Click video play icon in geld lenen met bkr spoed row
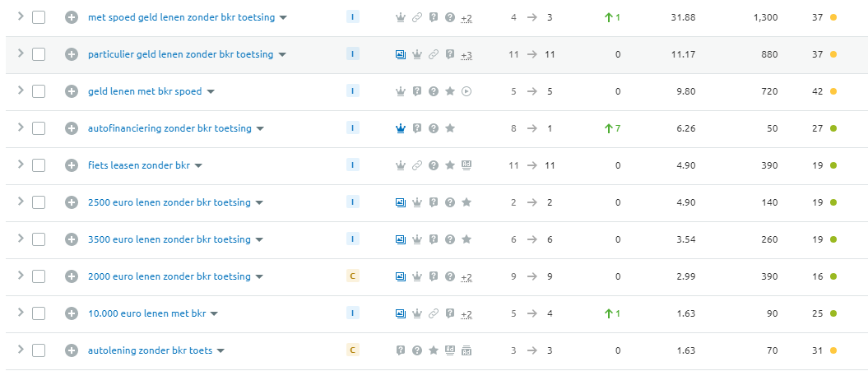The width and height of the screenshot is (868, 371). (466, 91)
